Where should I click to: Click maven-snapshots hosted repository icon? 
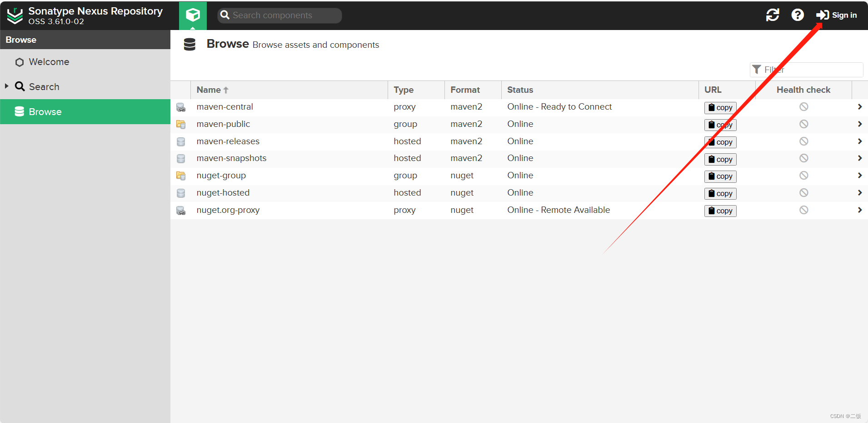tap(181, 158)
